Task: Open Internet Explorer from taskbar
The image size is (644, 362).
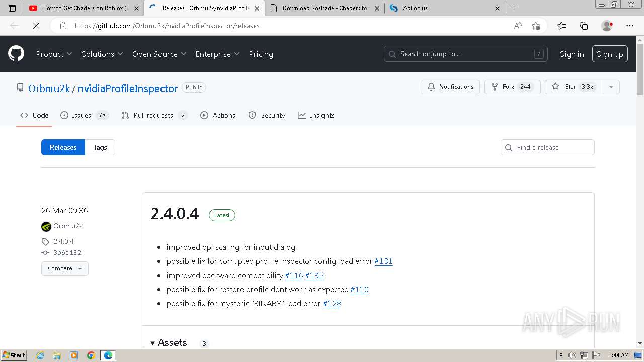Action: click(40, 355)
